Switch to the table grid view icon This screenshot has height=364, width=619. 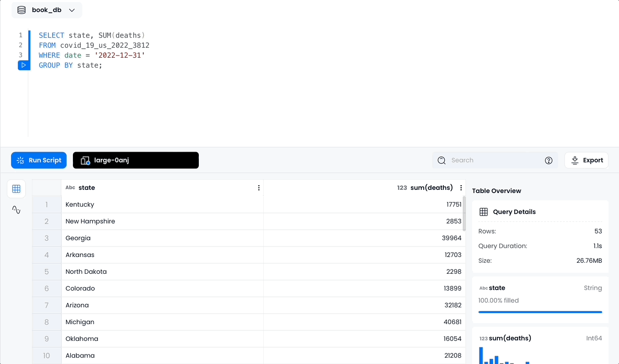point(16,189)
